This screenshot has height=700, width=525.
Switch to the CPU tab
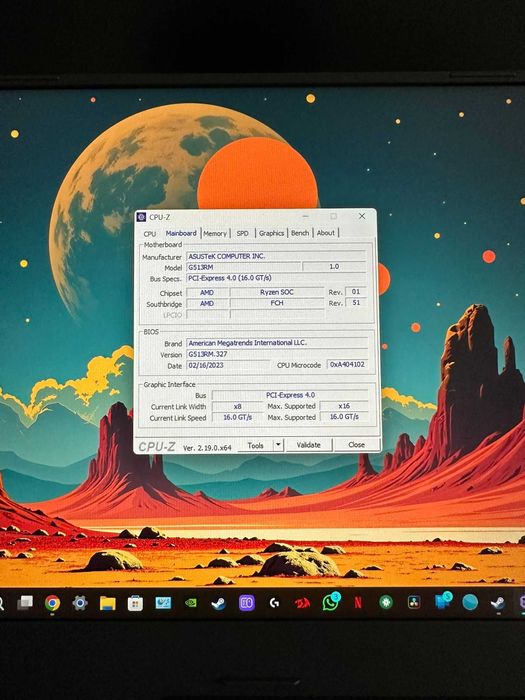pos(150,233)
